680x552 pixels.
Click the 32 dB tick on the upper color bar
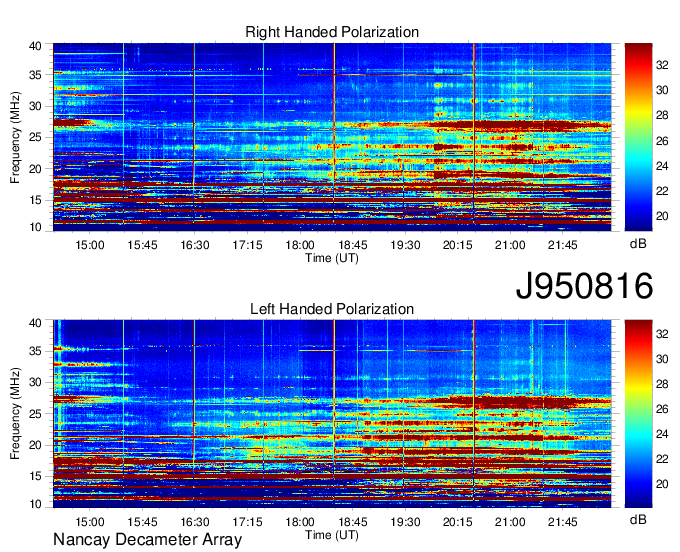pyautogui.click(x=662, y=65)
